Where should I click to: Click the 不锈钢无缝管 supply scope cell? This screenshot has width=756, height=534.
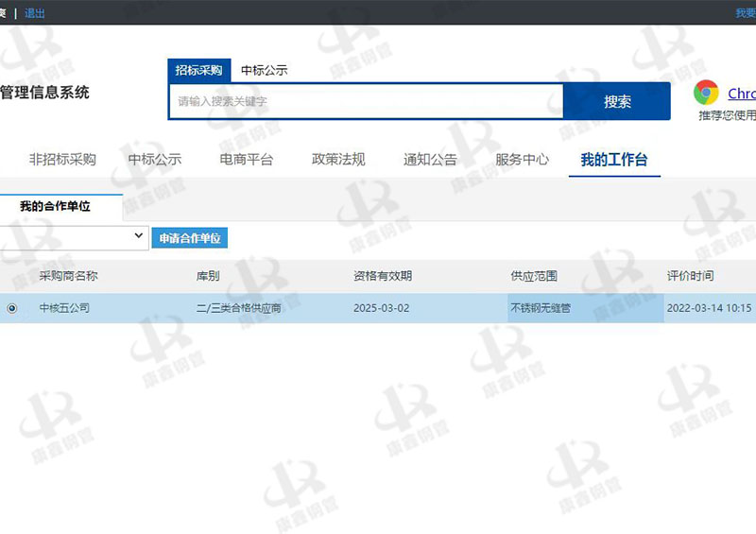(x=541, y=308)
